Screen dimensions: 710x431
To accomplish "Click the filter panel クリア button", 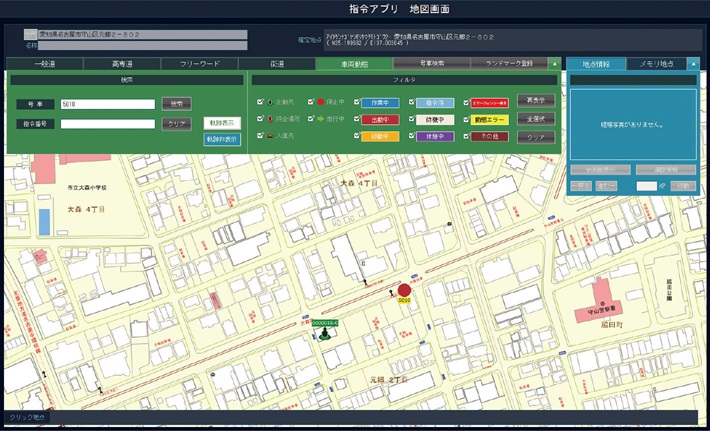I will [x=536, y=137].
